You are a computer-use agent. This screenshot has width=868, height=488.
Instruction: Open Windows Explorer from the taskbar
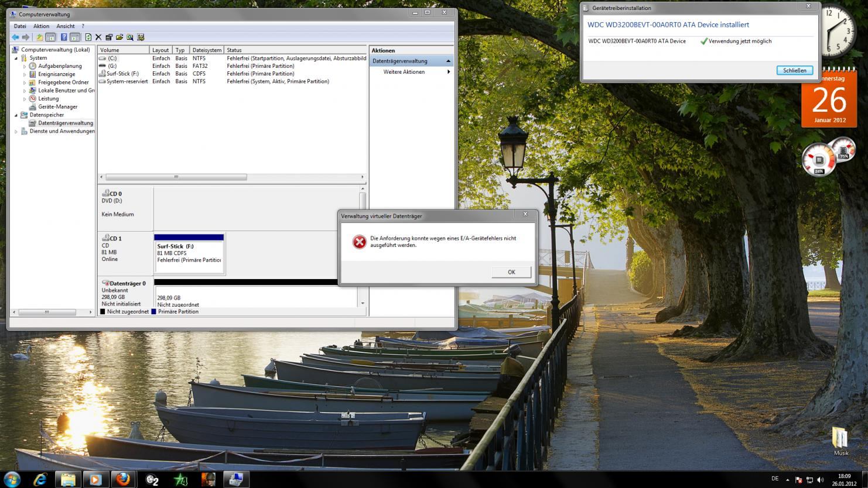(68, 479)
